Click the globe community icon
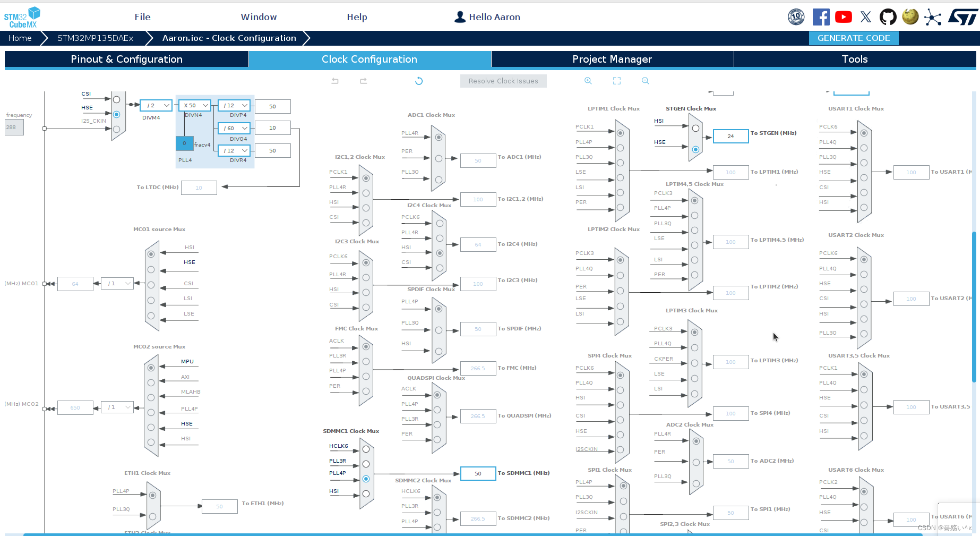 coord(910,17)
